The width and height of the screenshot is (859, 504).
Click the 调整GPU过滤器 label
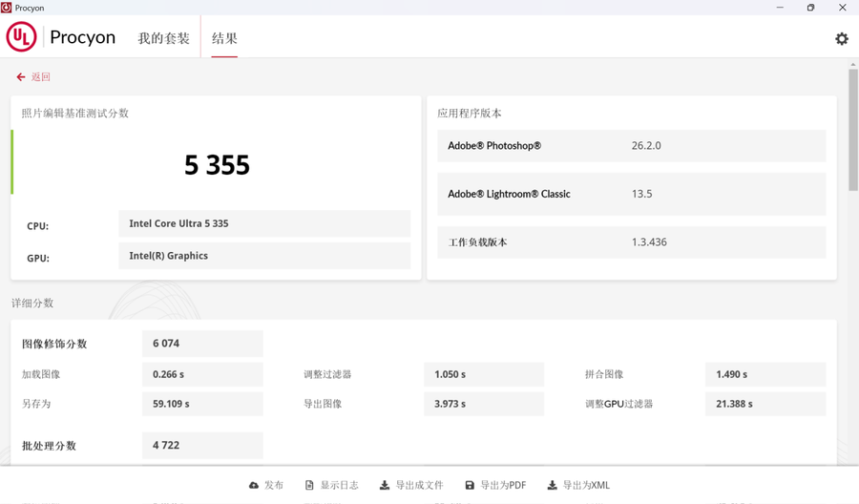click(x=619, y=404)
